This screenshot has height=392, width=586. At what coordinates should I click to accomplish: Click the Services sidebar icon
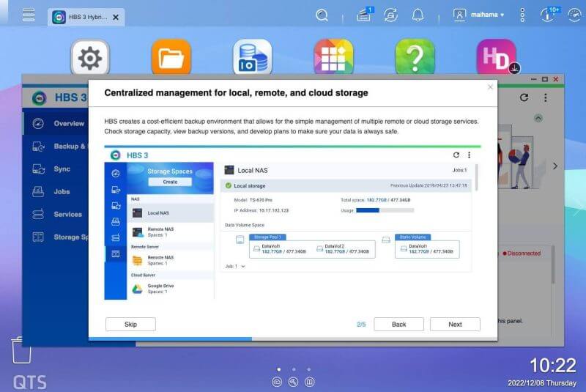click(x=38, y=215)
